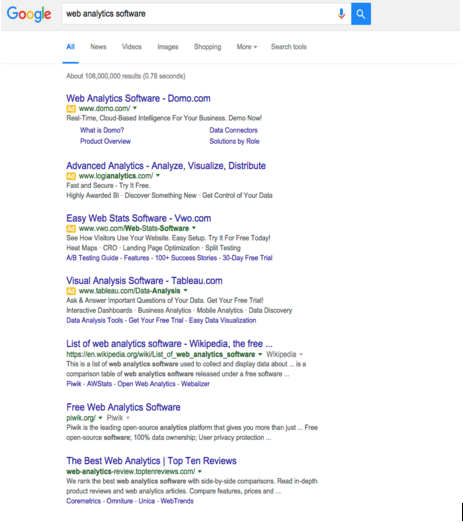The image size is (463, 523).
Task: Open Advanced Analytics - Analyze, Visualize, Distribute result
Action: [x=166, y=166]
